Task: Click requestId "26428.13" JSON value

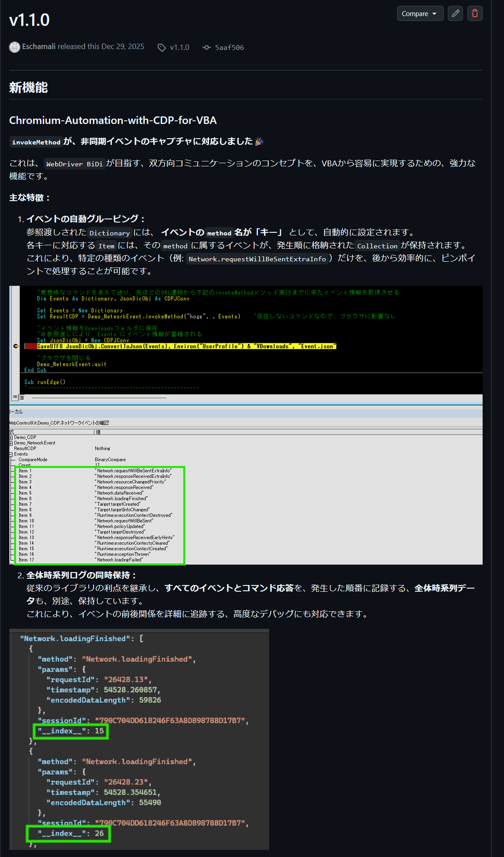Action: [x=127, y=680]
